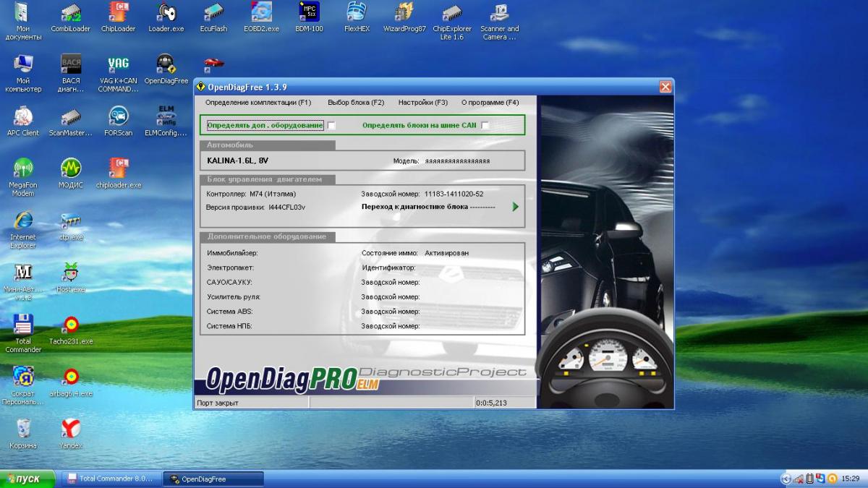The width and height of the screenshot is (868, 488).
Task: Click the network signal tray icon
Action: pos(799,479)
